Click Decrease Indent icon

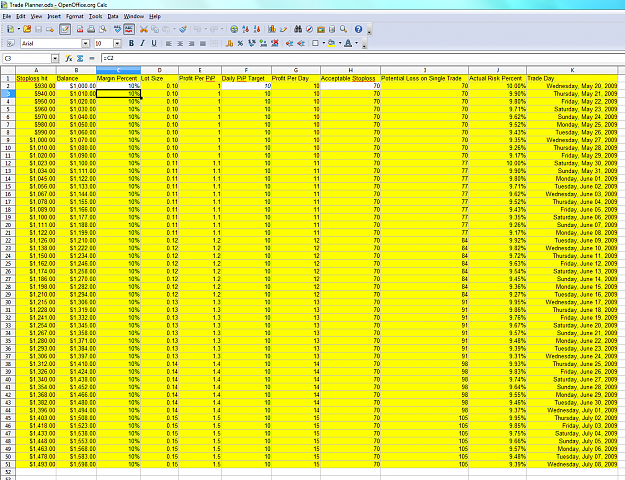(x=289, y=43)
